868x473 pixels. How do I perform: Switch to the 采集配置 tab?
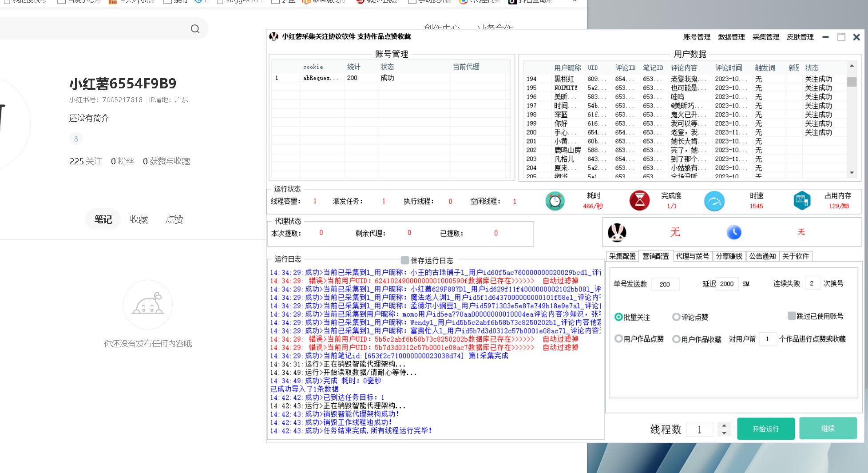622,256
